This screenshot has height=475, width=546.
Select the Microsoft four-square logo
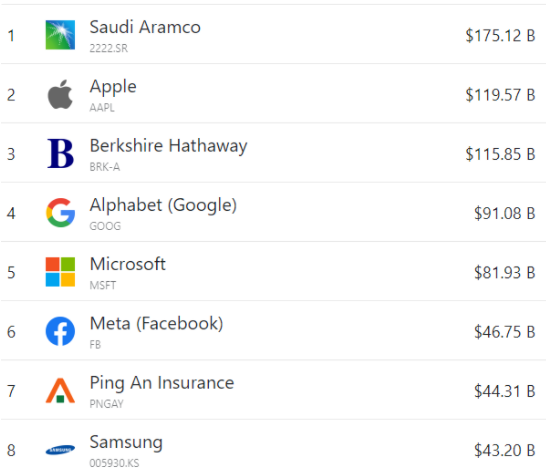[x=60, y=272]
